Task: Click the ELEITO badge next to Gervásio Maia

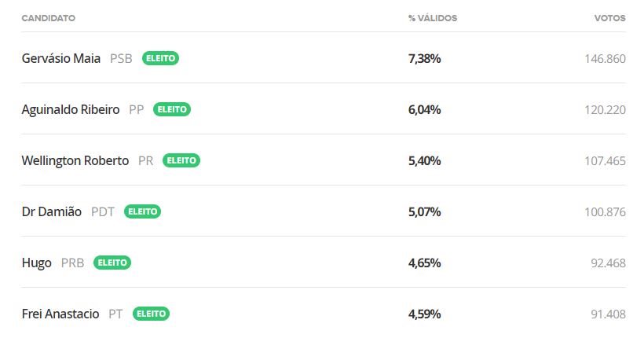Action: [160, 58]
